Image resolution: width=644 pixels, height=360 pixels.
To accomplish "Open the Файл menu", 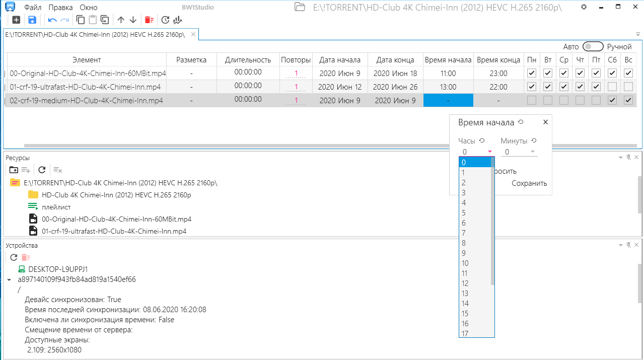I will [33, 8].
